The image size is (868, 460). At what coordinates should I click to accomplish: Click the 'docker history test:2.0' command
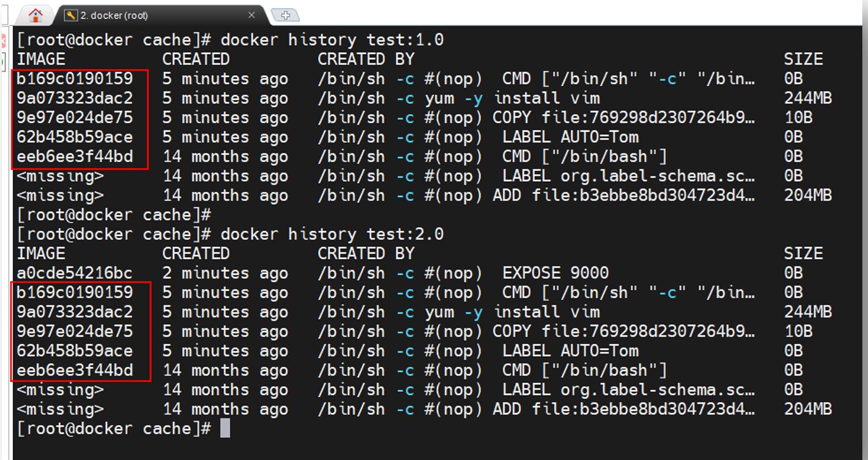[x=332, y=234]
